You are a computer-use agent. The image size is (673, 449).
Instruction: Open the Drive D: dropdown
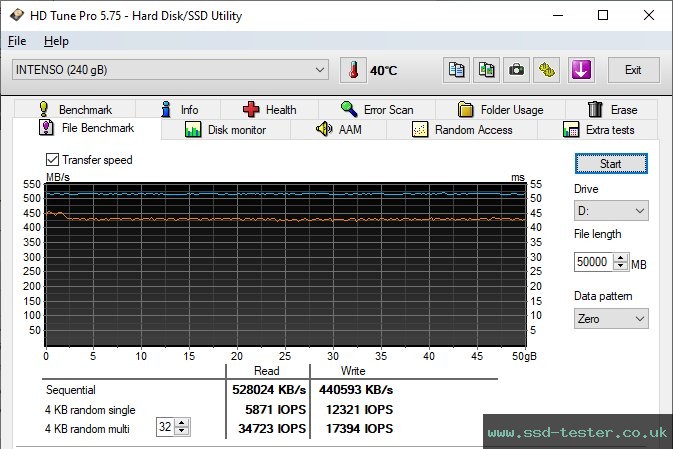click(611, 211)
